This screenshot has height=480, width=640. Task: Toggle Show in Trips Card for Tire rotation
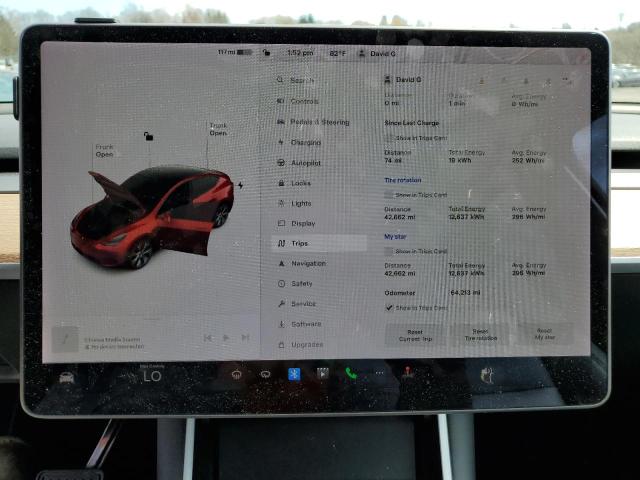[389, 195]
